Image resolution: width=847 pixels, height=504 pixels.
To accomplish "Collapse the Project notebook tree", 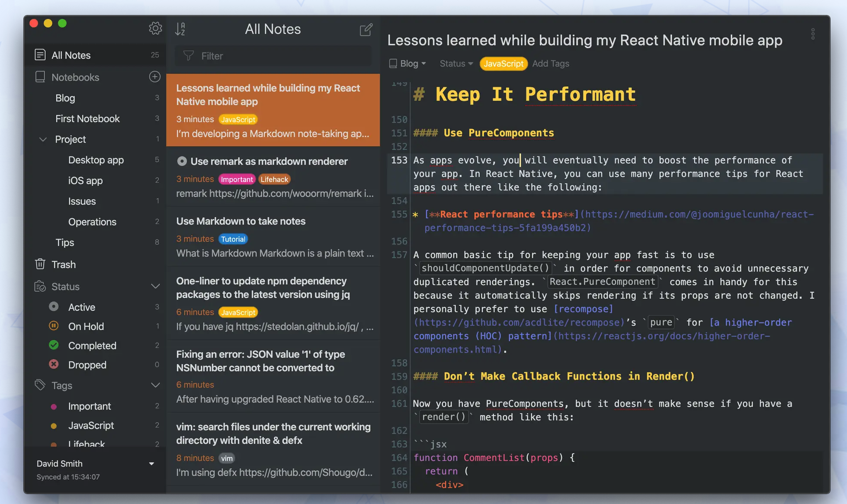I will click(x=43, y=139).
